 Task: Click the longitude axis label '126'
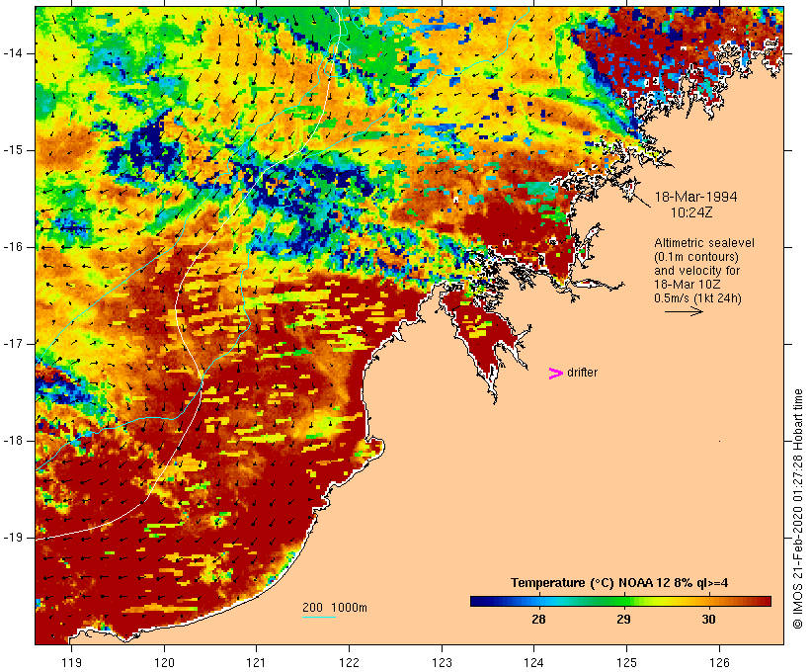(719, 662)
